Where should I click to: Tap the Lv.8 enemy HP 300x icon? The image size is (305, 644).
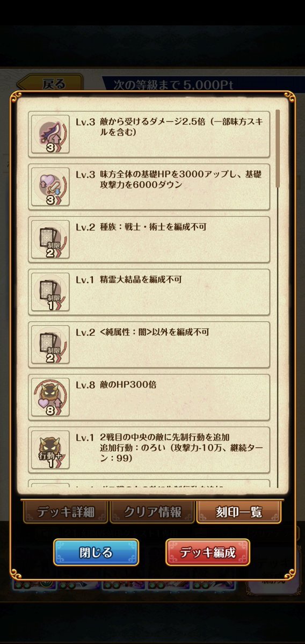click(50, 397)
